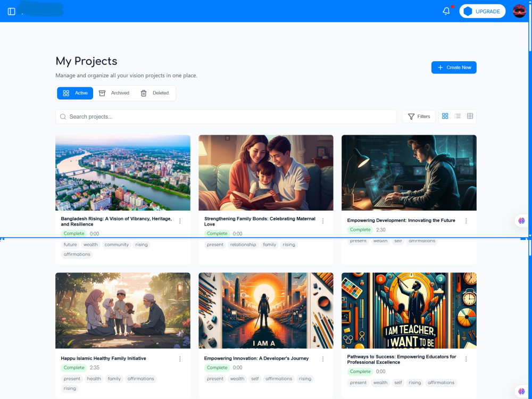
Task: Switch to the Deleted tab
Action: point(155,93)
